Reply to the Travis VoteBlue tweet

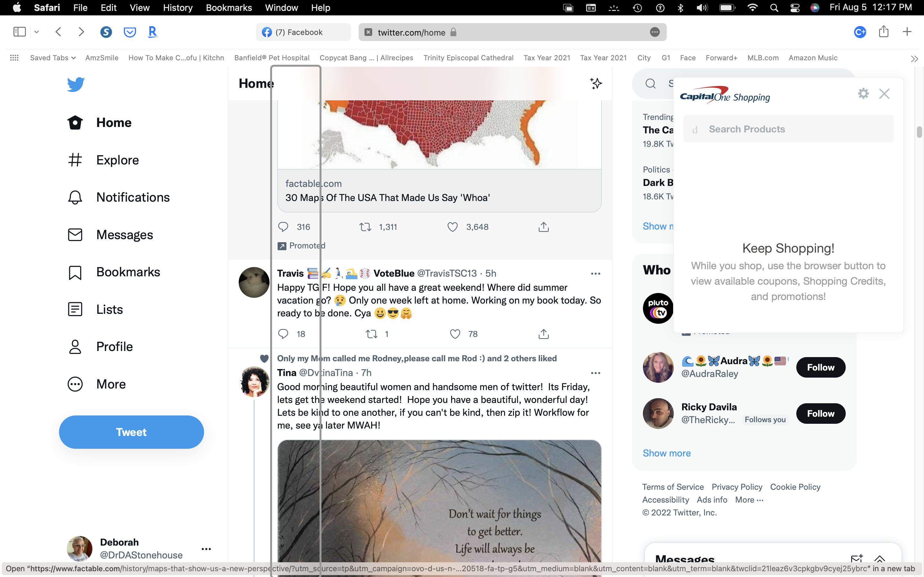coord(283,334)
